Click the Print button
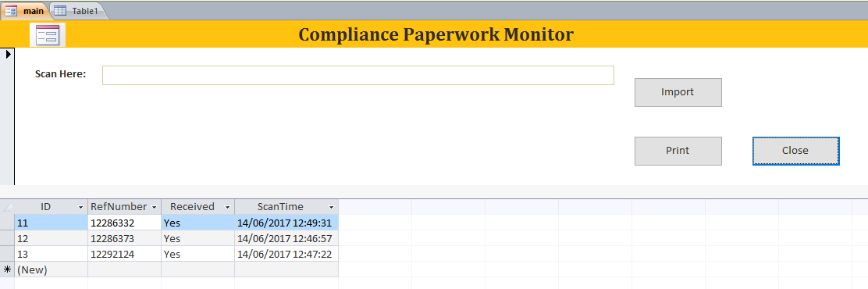Viewport: 868px width, 289px height. pos(678,151)
